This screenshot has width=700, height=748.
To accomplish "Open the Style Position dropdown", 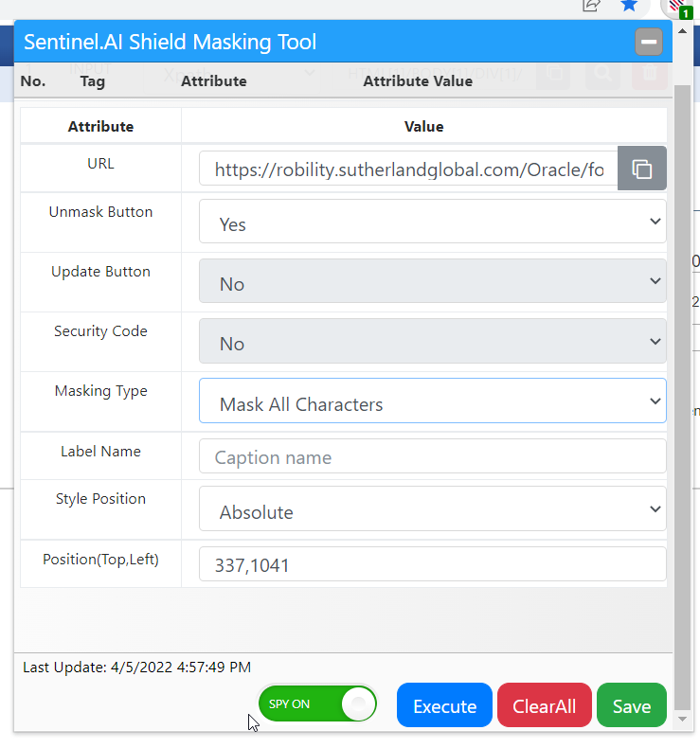I will click(432, 509).
